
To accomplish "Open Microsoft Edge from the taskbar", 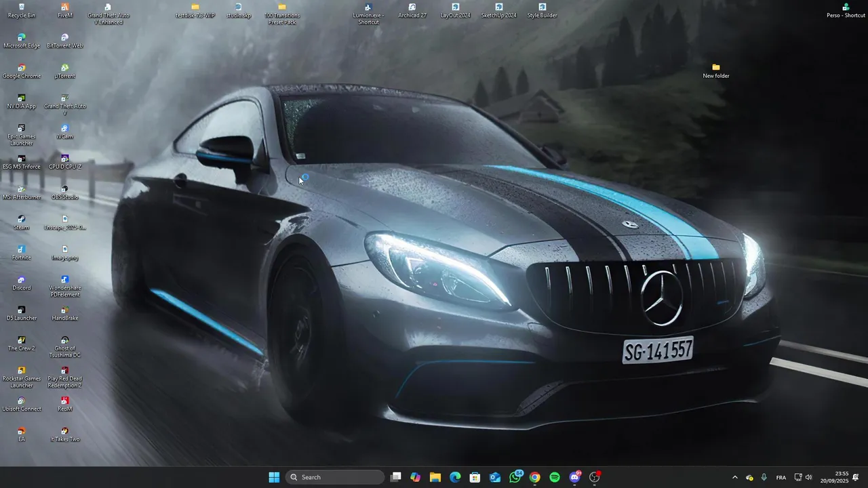I will coord(455,477).
